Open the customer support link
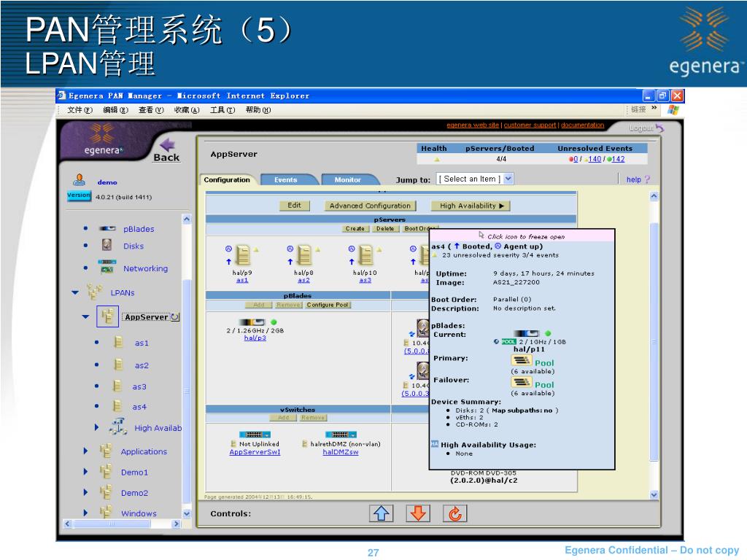Screen dimensions: 747x560 (530, 125)
